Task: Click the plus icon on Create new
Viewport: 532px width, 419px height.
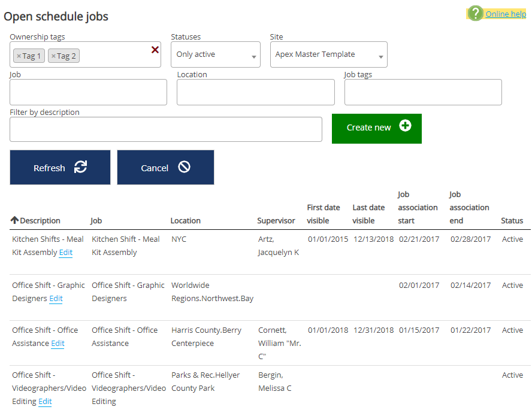Action: pyautogui.click(x=406, y=126)
